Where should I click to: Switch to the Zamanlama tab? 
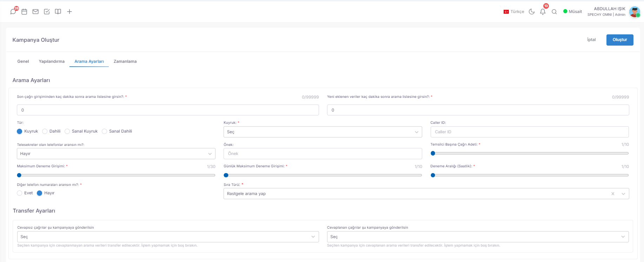[125, 61]
